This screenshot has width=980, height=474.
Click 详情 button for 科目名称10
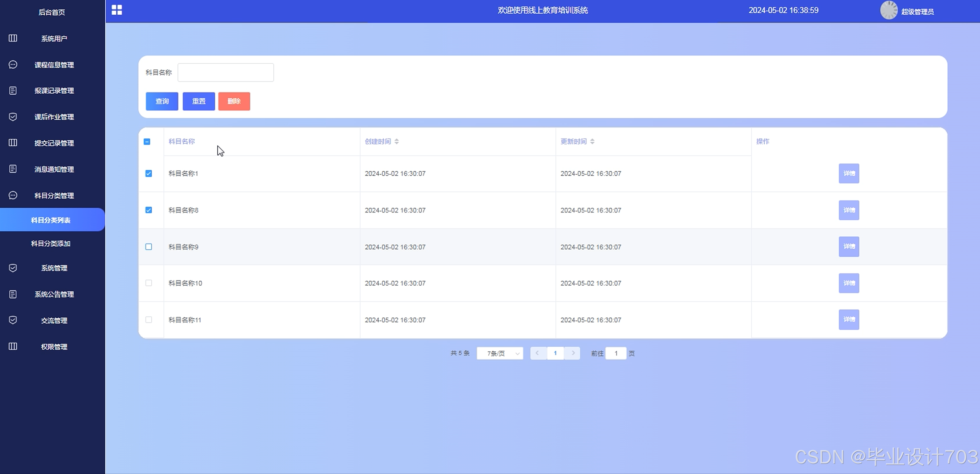coord(849,283)
